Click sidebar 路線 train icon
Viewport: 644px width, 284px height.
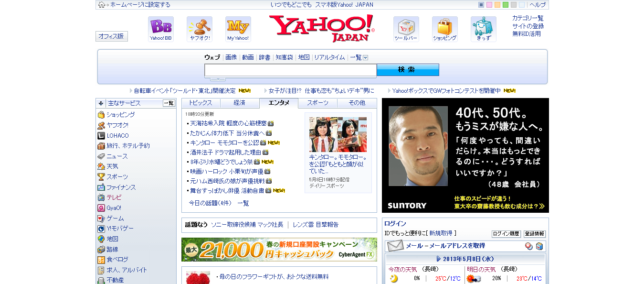click(101, 250)
